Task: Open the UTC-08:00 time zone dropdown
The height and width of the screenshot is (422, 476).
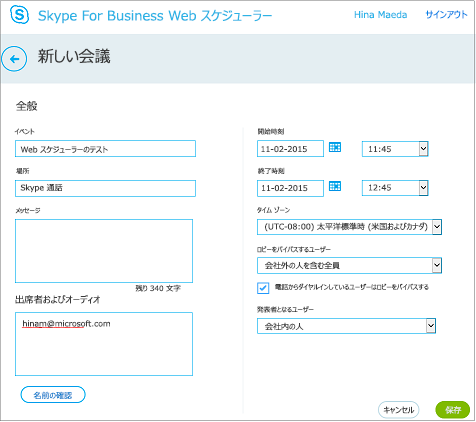Action: coord(349,227)
